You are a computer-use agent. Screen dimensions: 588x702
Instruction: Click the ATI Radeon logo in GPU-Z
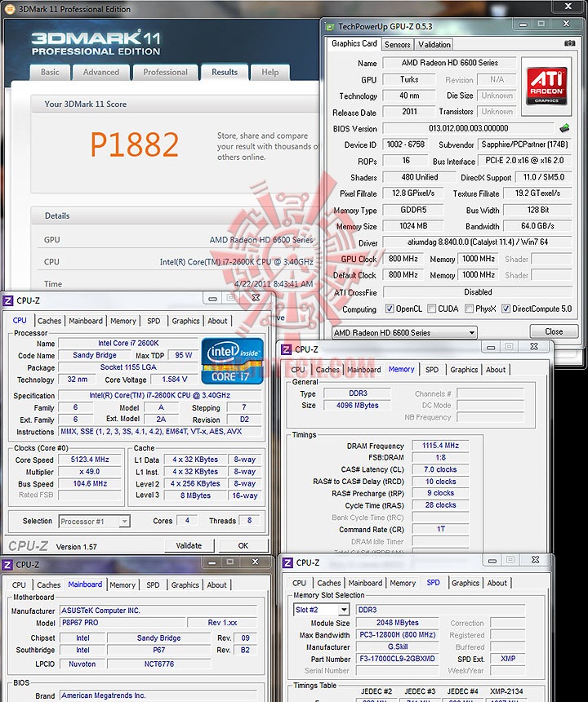[x=546, y=86]
